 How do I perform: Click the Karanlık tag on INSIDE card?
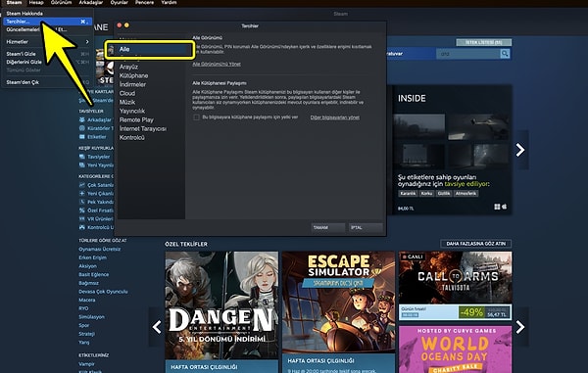point(408,193)
